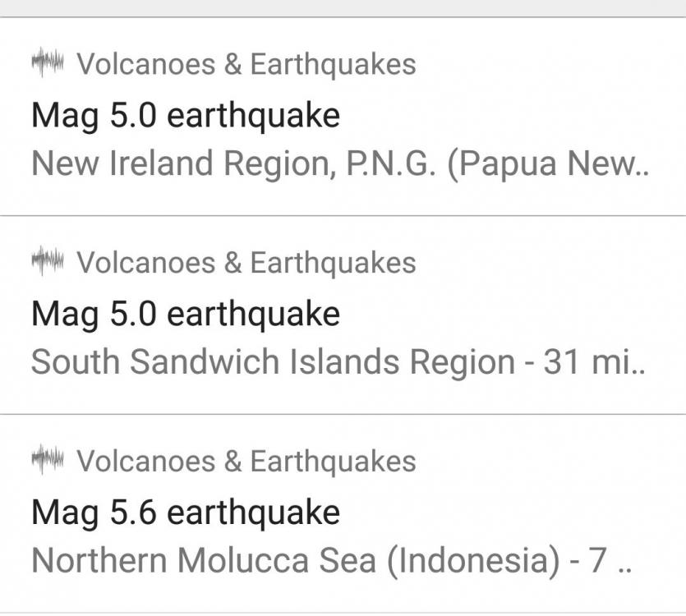Tap the seismograph app icon on the Molucca Sea notification
Image resolution: width=686 pixels, height=616 pixels.
pyautogui.click(x=48, y=462)
